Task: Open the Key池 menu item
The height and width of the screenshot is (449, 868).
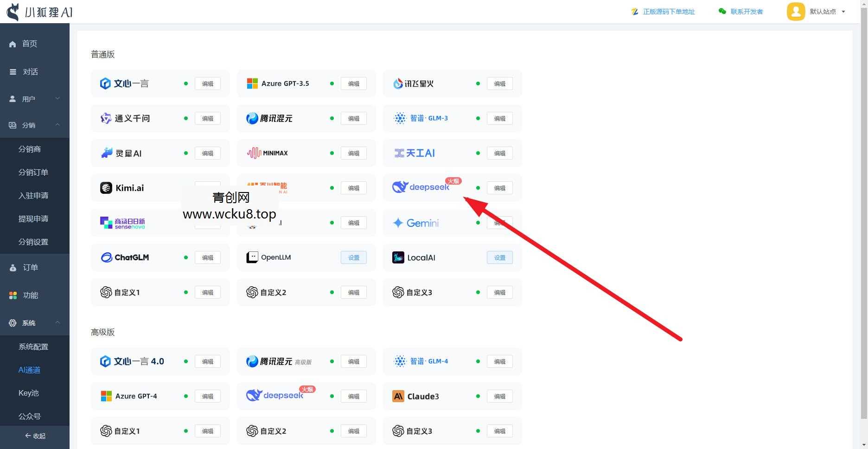Action: point(28,393)
